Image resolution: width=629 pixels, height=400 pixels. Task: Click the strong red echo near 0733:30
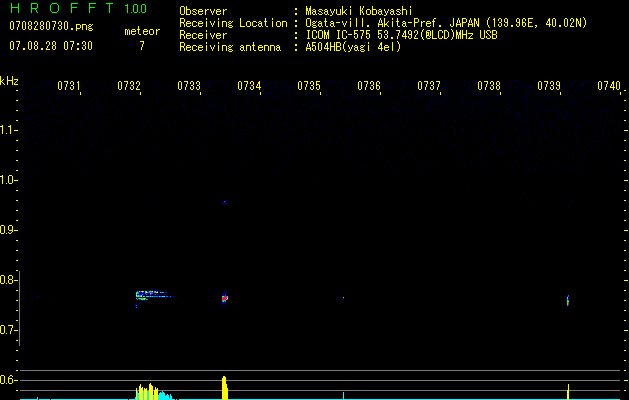[224, 298]
